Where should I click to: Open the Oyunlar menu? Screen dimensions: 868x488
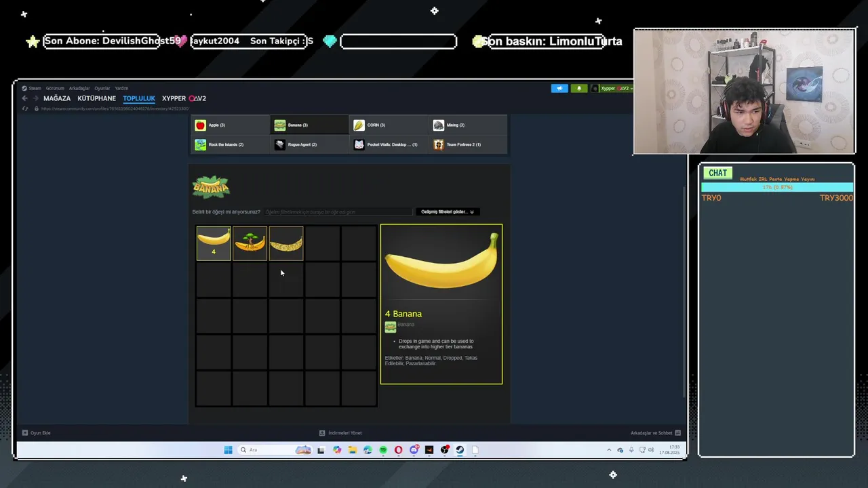(102, 88)
